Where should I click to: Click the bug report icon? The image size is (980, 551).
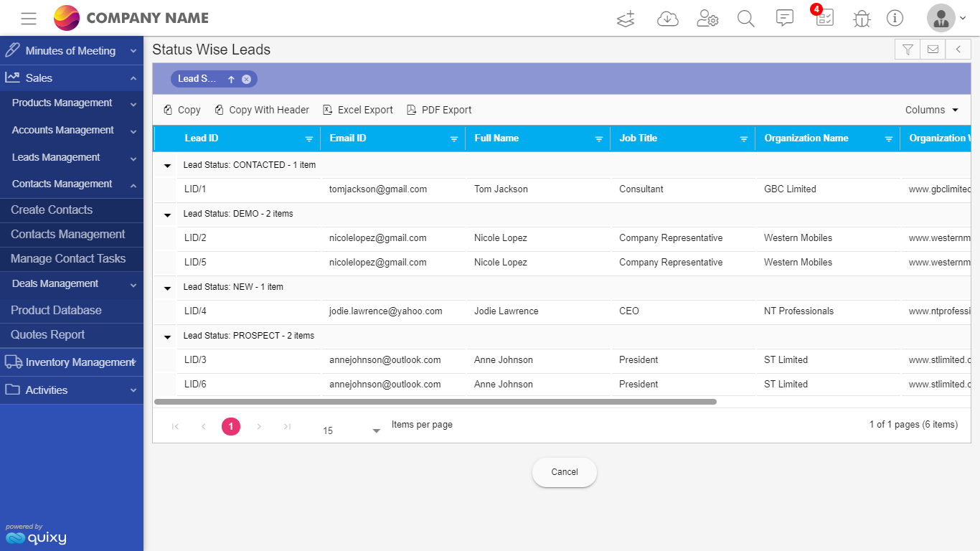[x=861, y=18]
